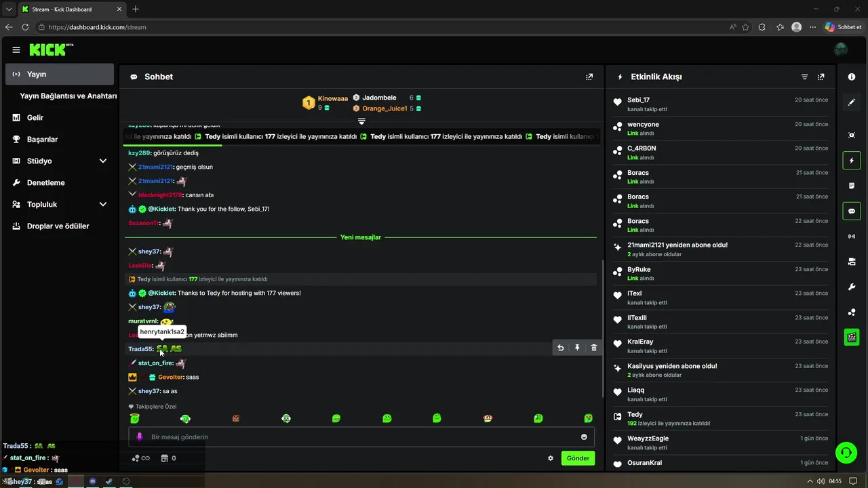Click taskbar volume icon
The height and width of the screenshot is (488, 868).
[821, 481]
